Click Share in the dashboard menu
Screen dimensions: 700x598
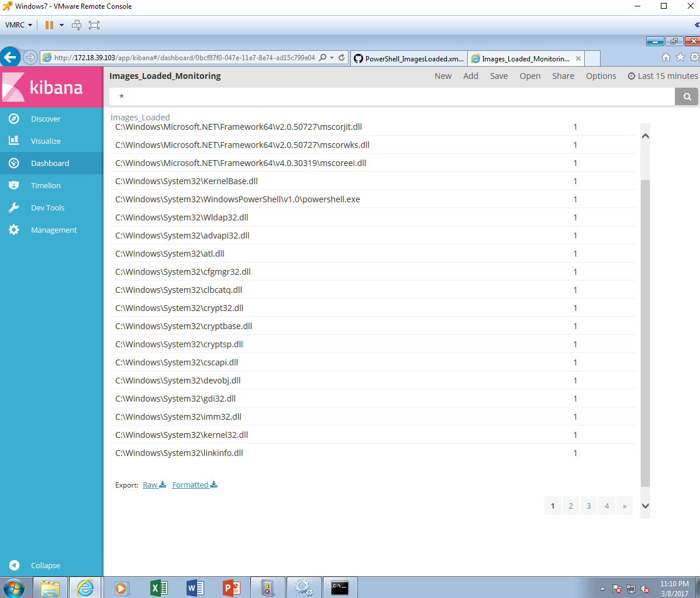click(x=563, y=76)
